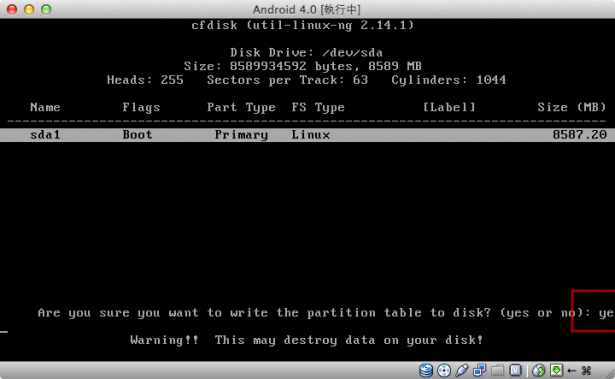Click the Cylinders: 1044 text
The height and width of the screenshot is (379, 615).
pos(449,80)
